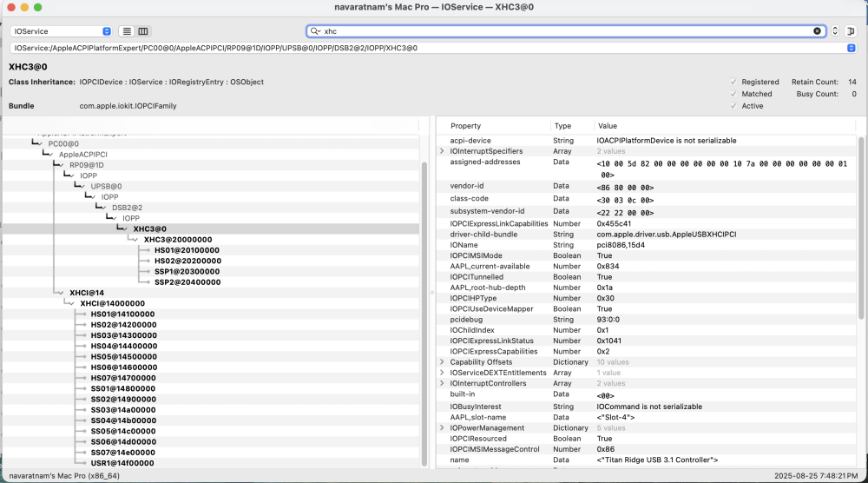Expand the IOInterruptControllers array
Image resolution: width=868 pixels, height=483 pixels.
(x=442, y=383)
